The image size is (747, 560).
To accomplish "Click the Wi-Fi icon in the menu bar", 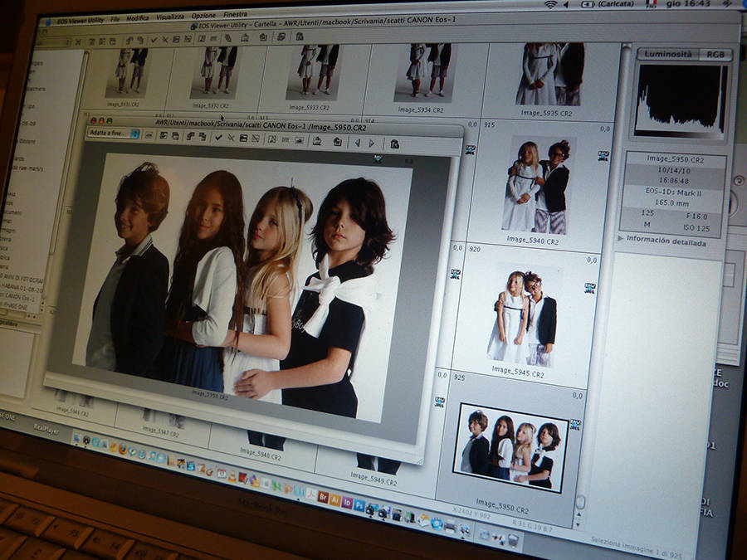I will pos(550,4).
